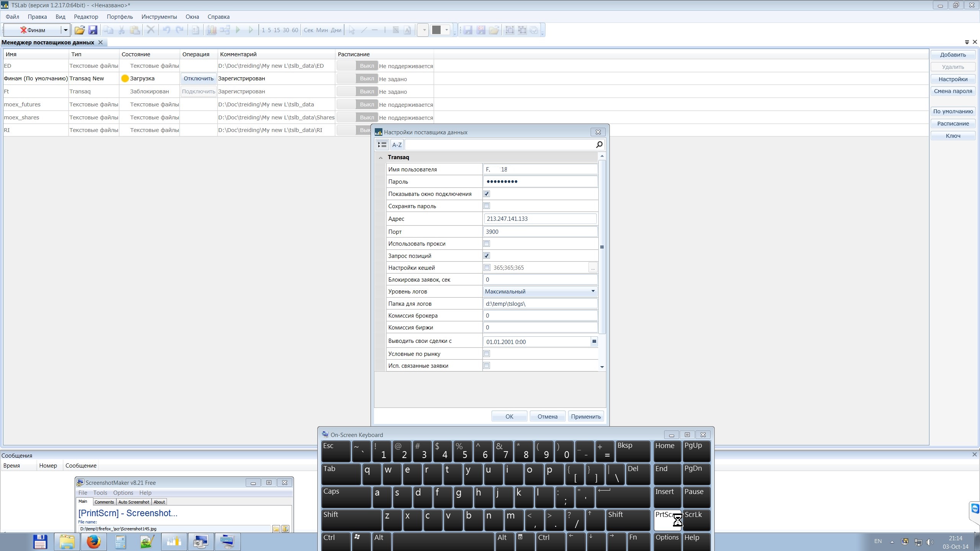The height and width of the screenshot is (551, 980).
Task: Collapse the Transaq settings group
Action: [x=381, y=158]
